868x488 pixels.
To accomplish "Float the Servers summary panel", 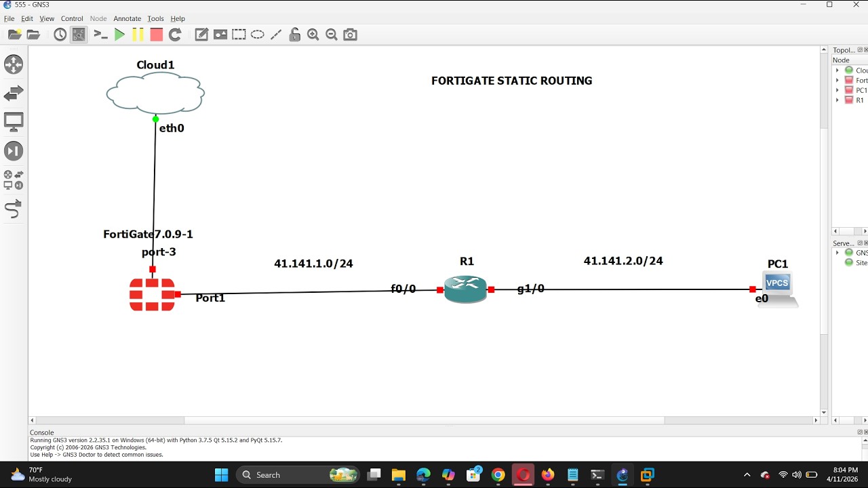I will (x=859, y=243).
